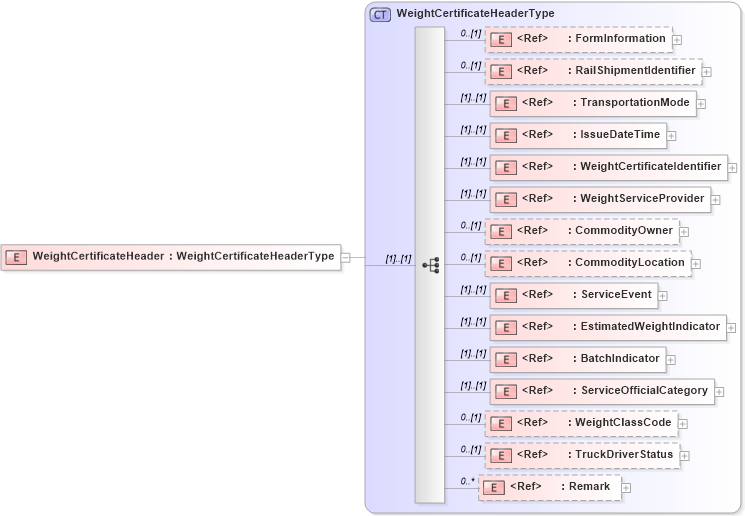745x516 pixels.
Task: Expand the CommodityOwner element
Action: pos(684,232)
